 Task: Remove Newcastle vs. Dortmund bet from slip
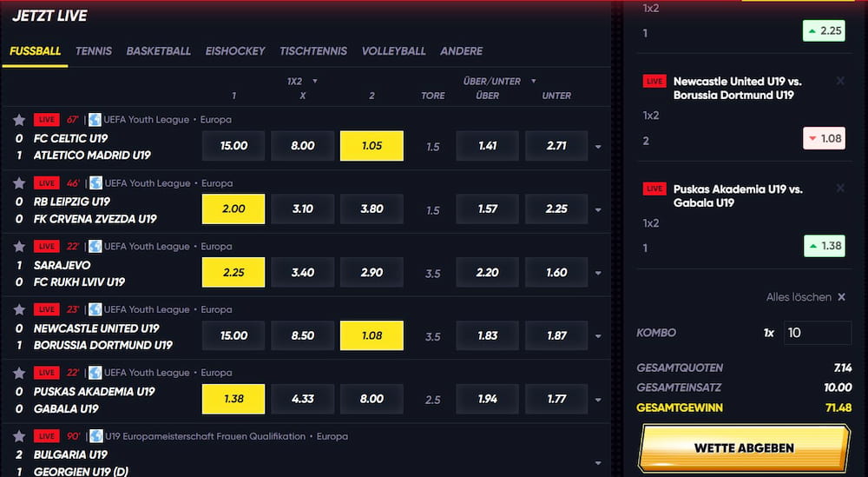[840, 81]
